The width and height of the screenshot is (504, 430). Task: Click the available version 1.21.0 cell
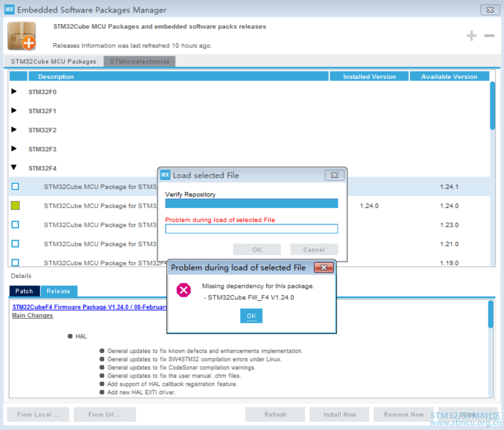(449, 244)
